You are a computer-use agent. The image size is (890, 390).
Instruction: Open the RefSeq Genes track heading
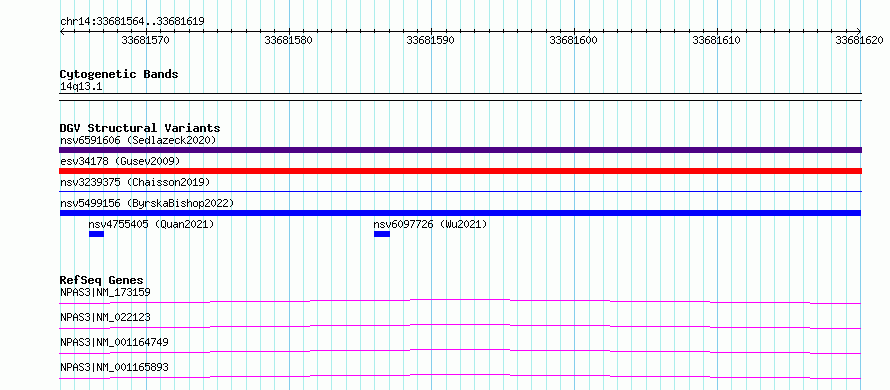point(102,280)
